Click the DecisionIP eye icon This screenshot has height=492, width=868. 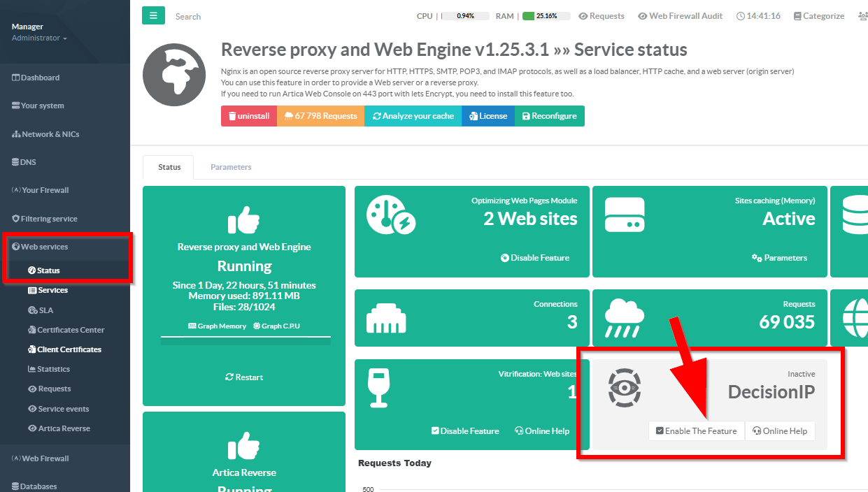(624, 388)
